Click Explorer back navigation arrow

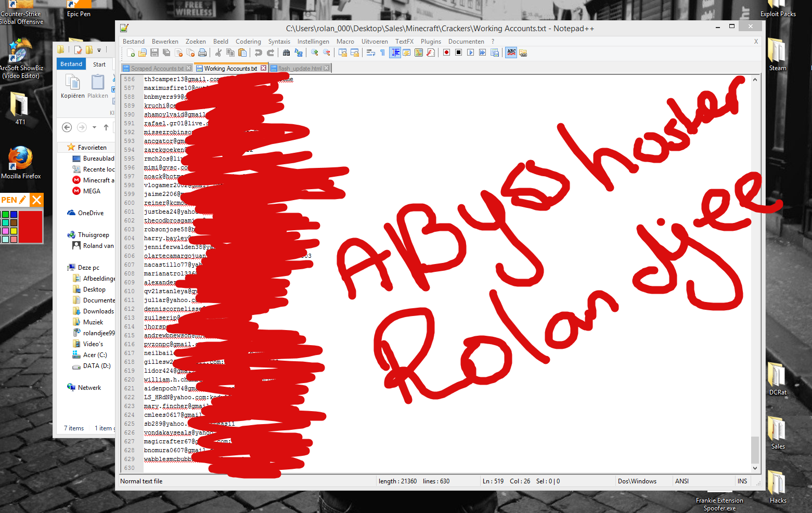tap(67, 127)
